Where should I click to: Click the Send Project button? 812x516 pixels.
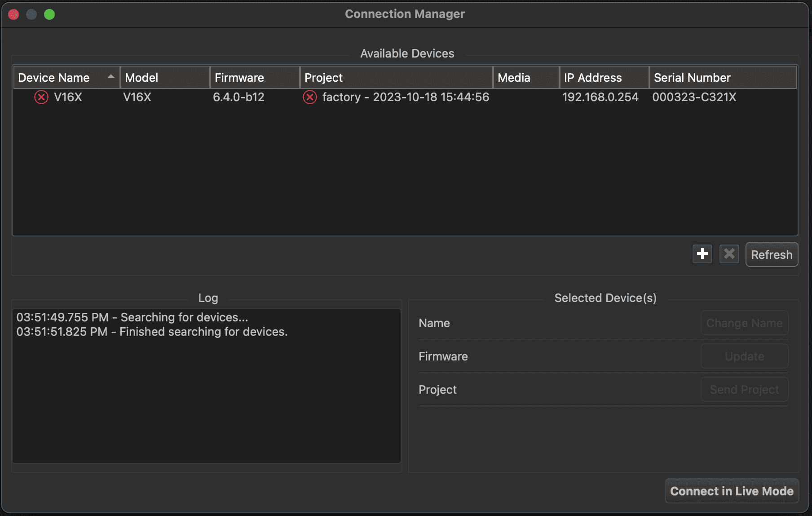(744, 389)
